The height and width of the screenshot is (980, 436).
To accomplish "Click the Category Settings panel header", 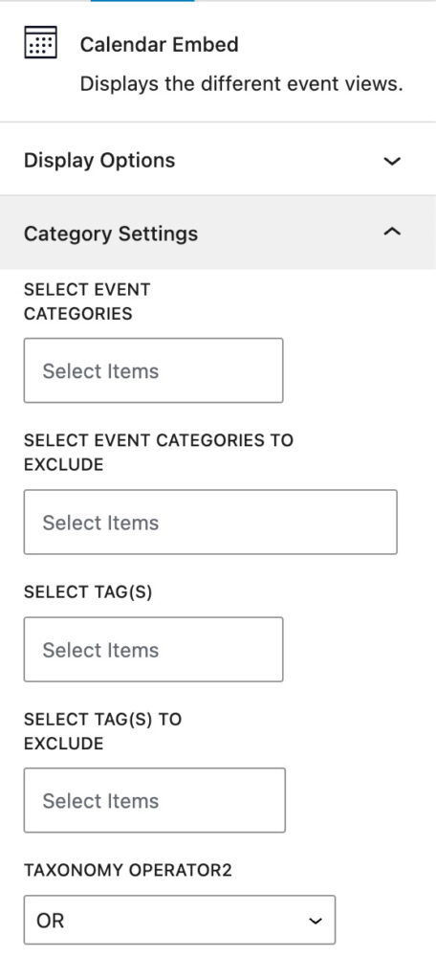I will pyautogui.click(x=218, y=234).
